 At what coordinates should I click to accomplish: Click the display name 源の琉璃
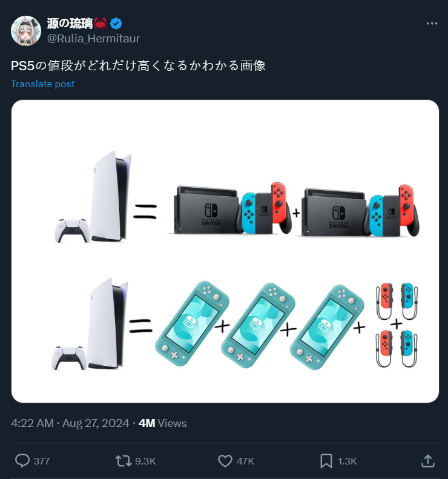[x=70, y=23]
